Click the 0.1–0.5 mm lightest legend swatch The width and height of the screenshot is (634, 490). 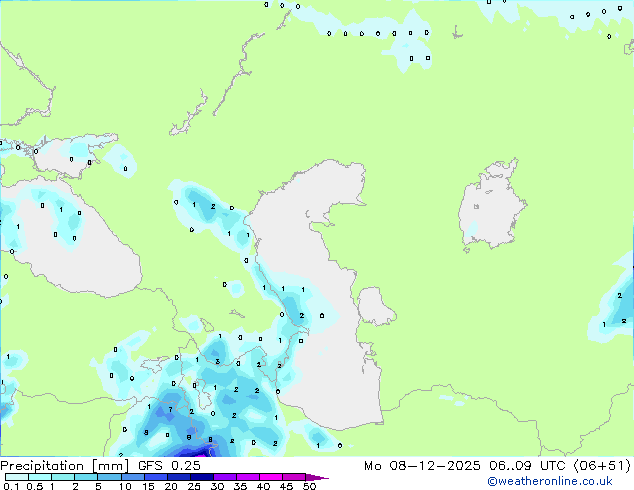(17, 477)
